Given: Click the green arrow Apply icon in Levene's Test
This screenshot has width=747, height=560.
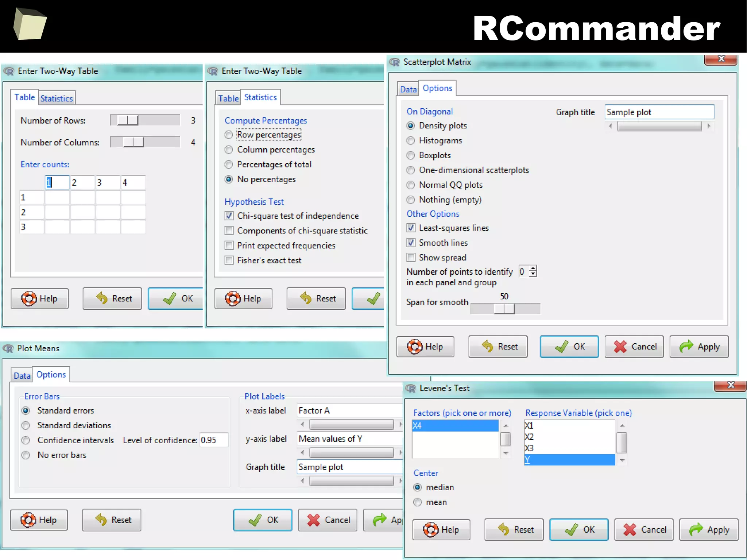Looking at the screenshot, I should coord(696,529).
